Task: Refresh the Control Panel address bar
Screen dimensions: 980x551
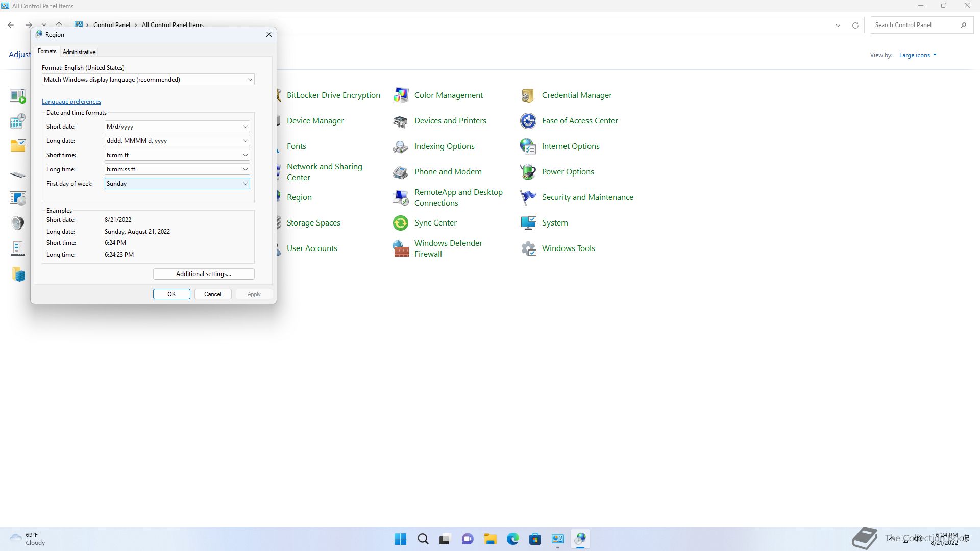Action: click(855, 25)
